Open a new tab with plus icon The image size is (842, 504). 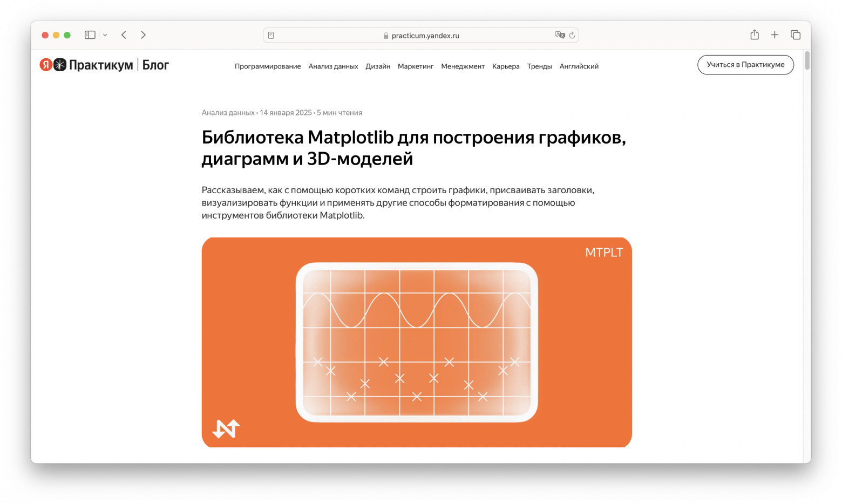pos(775,35)
